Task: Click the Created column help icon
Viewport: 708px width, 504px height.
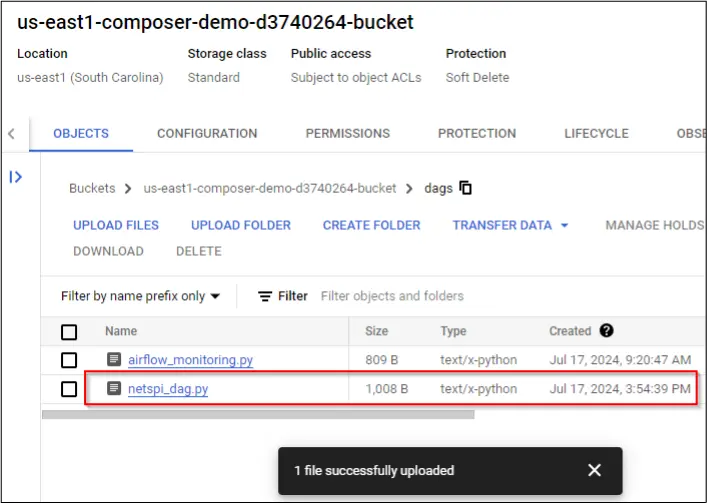Action: pyautogui.click(x=606, y=331)
